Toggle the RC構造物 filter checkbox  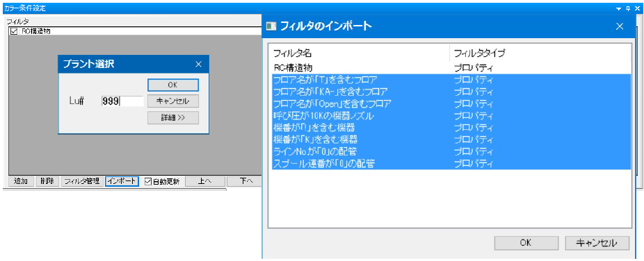[x=14, y=31]
